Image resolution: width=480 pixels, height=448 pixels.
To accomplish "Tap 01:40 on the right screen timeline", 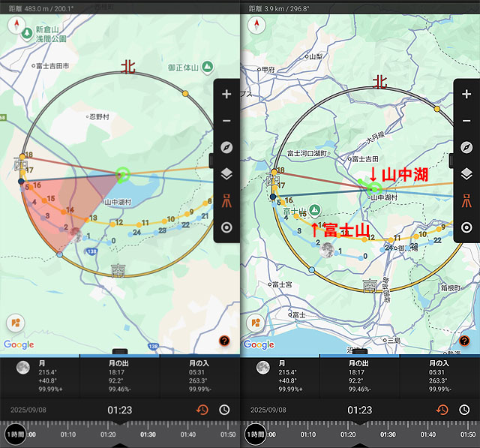I will click(x=428, y=434).
